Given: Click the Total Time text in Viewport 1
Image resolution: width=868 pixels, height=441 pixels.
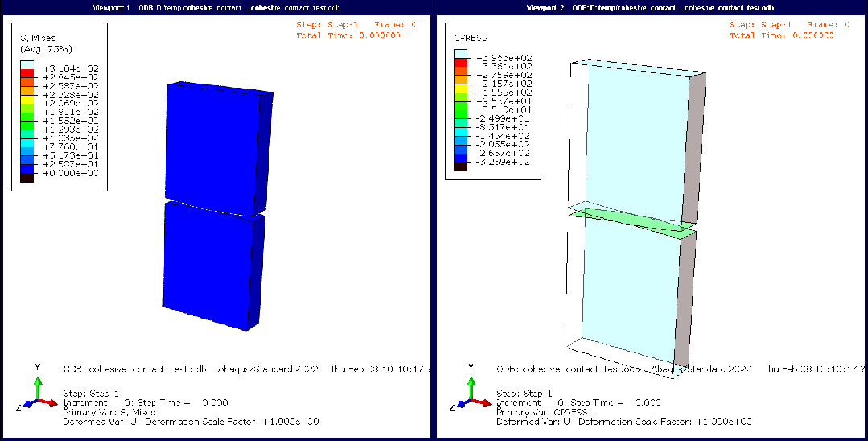Looking at the screenshot, I should (x=348, y=35).
